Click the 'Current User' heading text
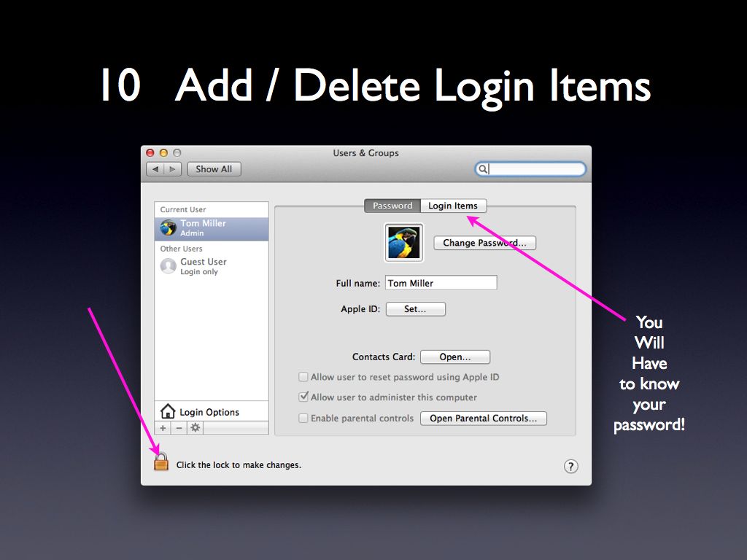This screenshot has height=560, width=747. (x=183, y=209)
